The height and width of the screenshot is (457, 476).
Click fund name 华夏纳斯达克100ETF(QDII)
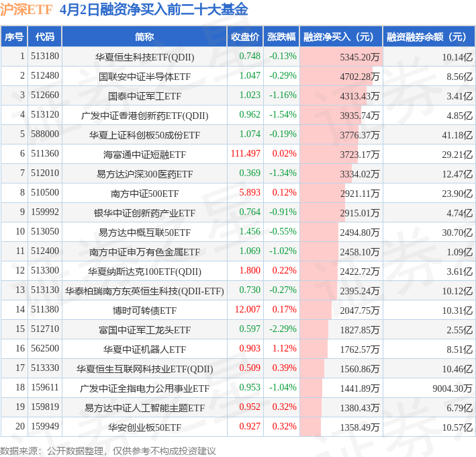(x=144, y=272)
